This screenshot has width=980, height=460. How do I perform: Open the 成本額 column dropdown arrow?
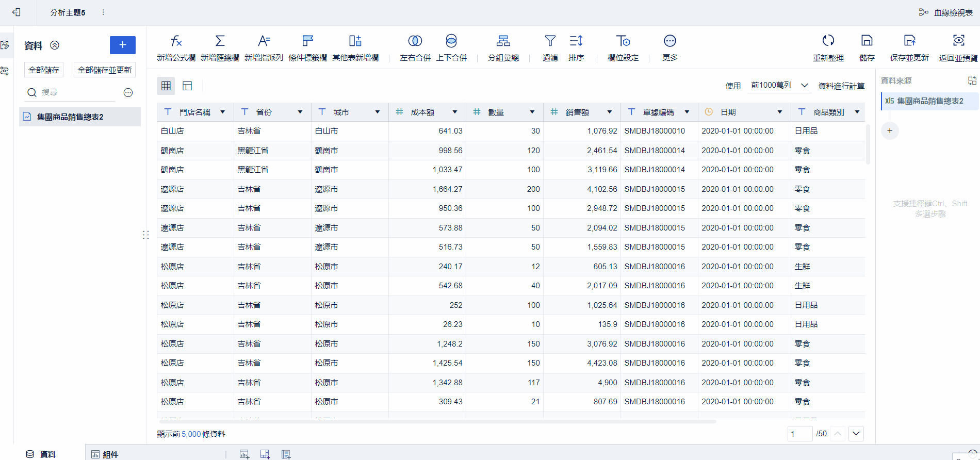pyautogui.click(x=455, y=112)
